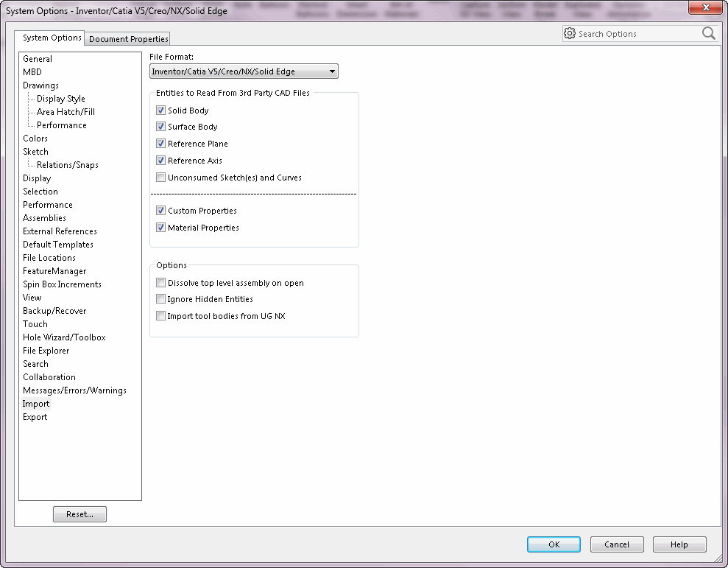The height and width of the screenshot is (568, 728).
Task: Select Default Templates category
Action: 58,245
